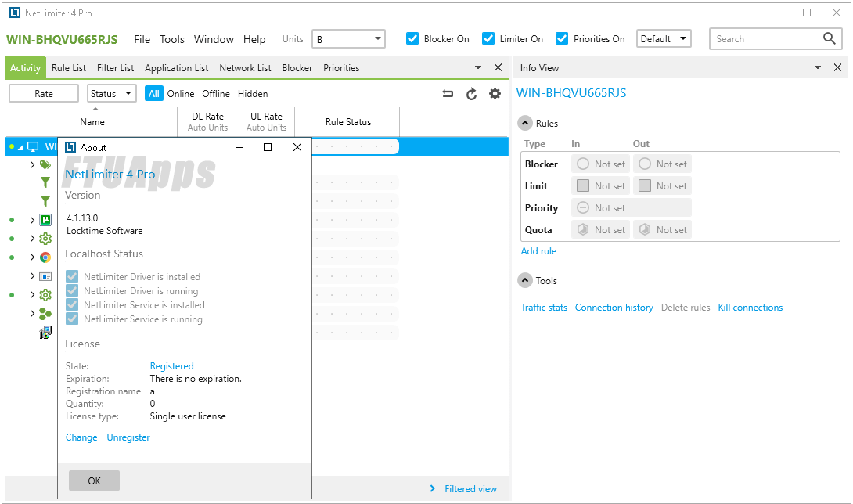Viewport: 853px width, 504px height.
Task: Click the magnifier icon in the Search box
Action: pos(829,38)
